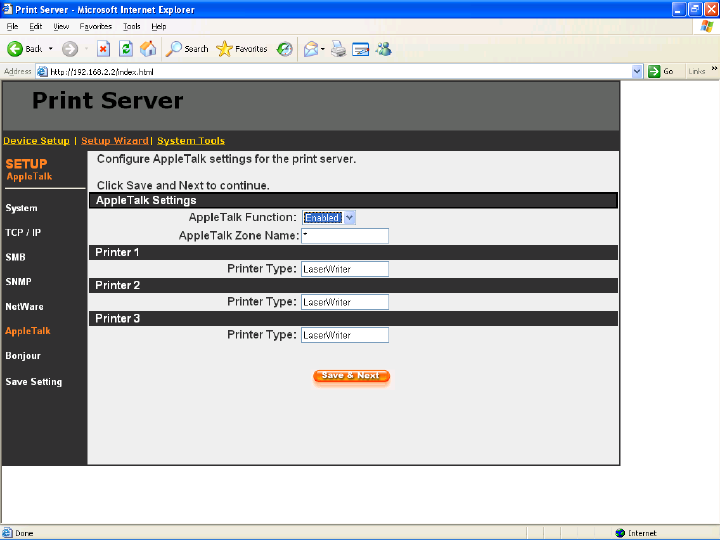Go to NetWare settings in sidebar

[x=24, y=306]
